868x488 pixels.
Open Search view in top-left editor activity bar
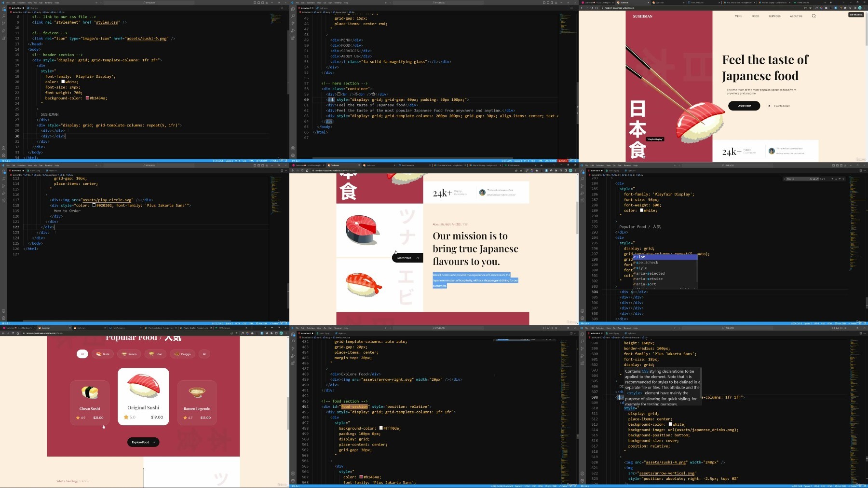click(x=3, y=16)
